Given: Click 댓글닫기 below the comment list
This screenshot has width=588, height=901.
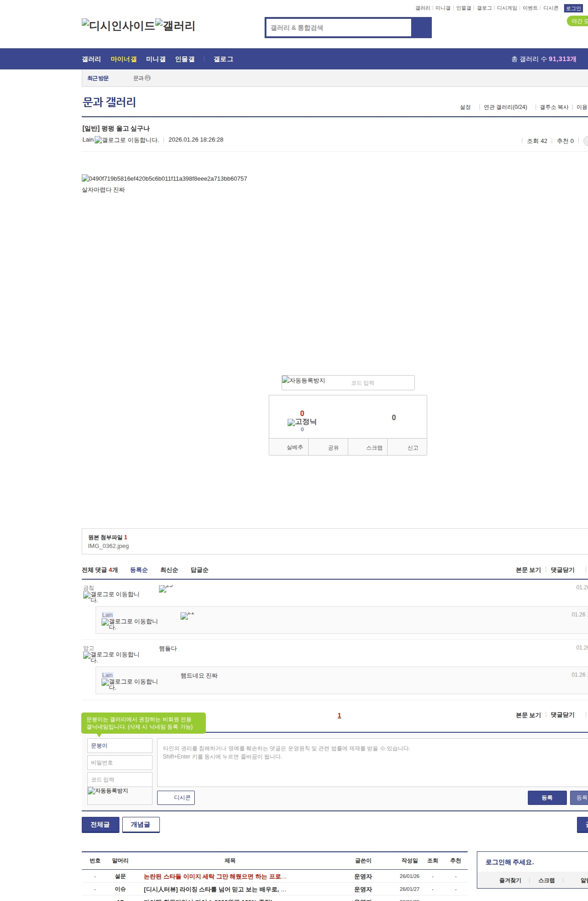Looking at the screenshot, I should (x=563, y=715).
